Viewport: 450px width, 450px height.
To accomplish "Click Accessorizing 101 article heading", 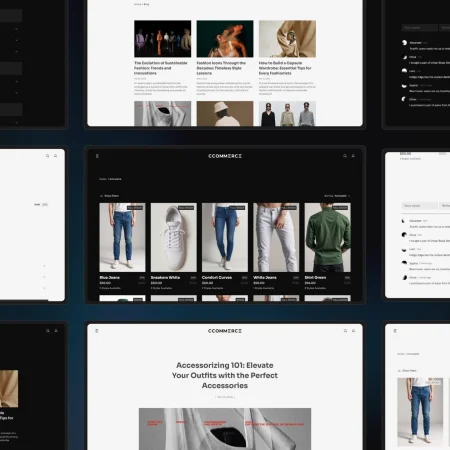I will (225, 375).
